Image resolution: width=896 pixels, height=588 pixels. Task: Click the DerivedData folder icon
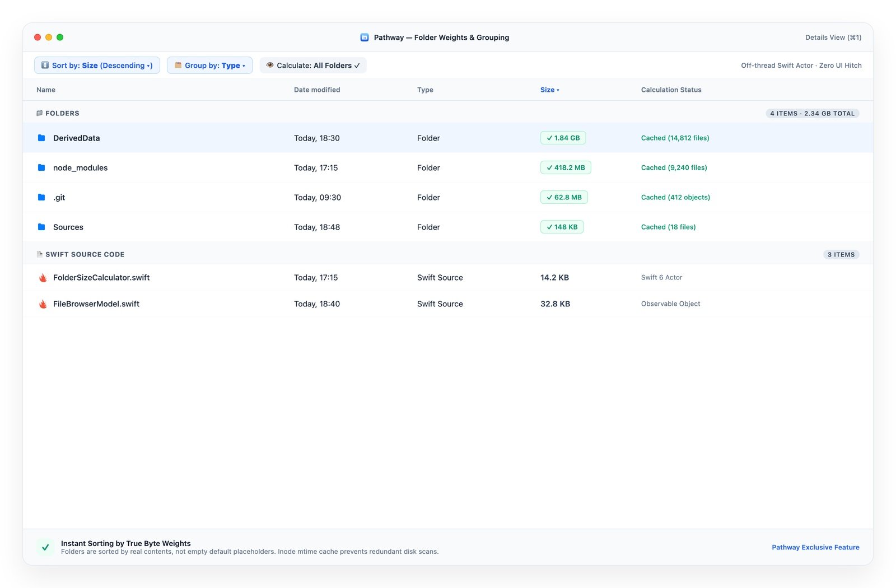coord(41,138)
